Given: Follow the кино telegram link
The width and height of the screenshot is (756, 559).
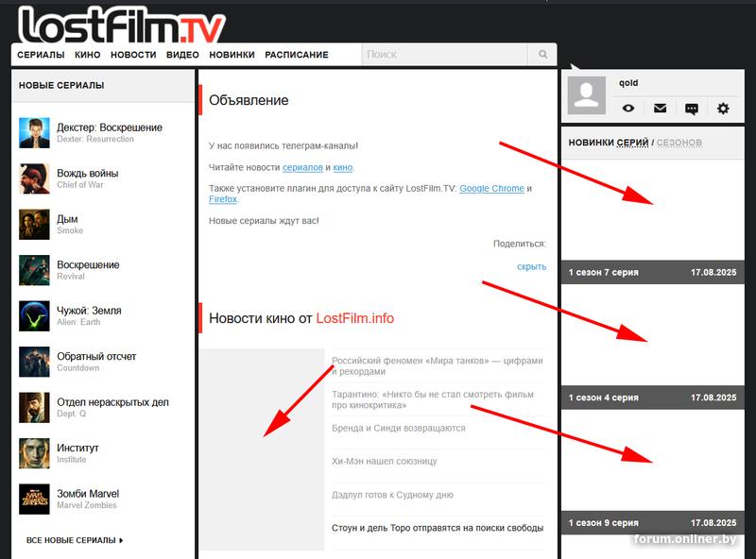Looking at the screenshot, I should pos(343,167).
